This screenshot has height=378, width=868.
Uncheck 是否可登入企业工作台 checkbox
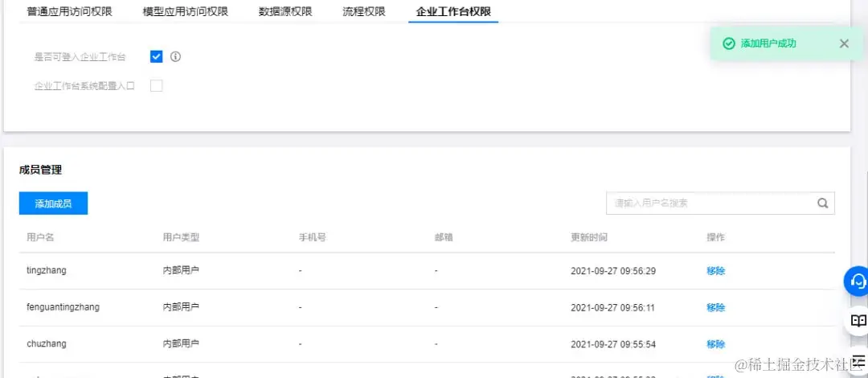coord(156,56)
